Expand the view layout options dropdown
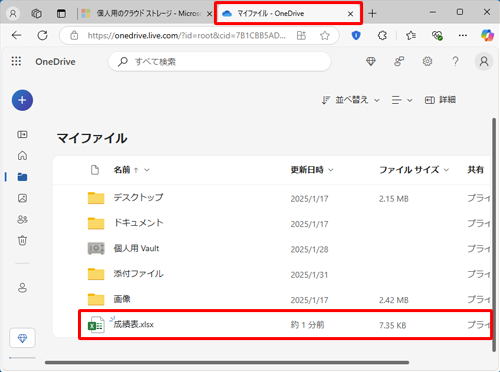Screen dimensions: 500x372 click(402, 100)
